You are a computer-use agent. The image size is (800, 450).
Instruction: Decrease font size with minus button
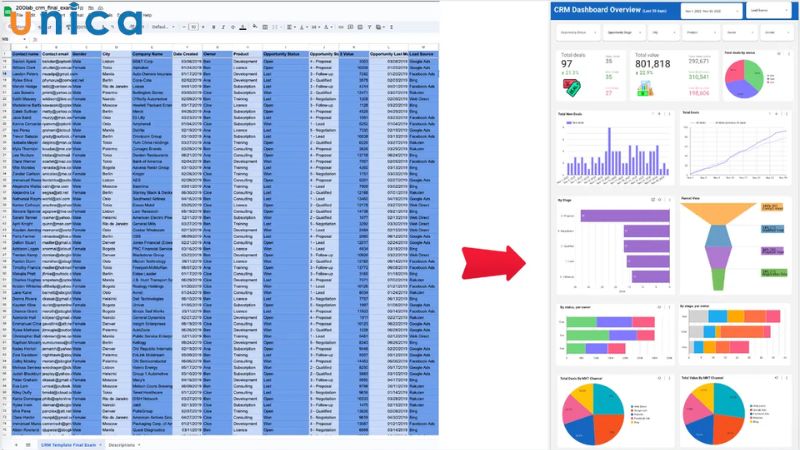click(184, 27)
